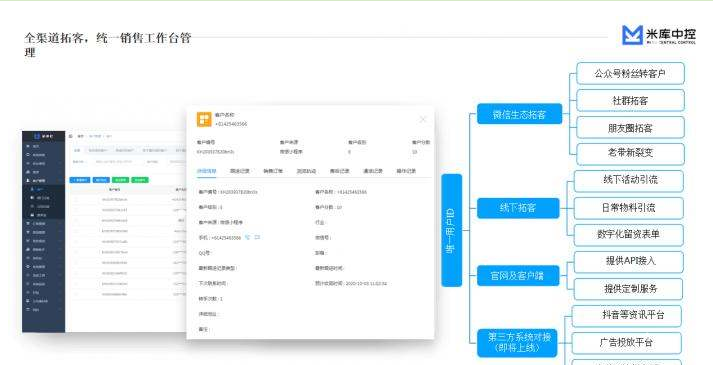Open the 销售订单 tab
Image resolution: width=713 pixels, height=365 pixels.
tap(273, 171)
